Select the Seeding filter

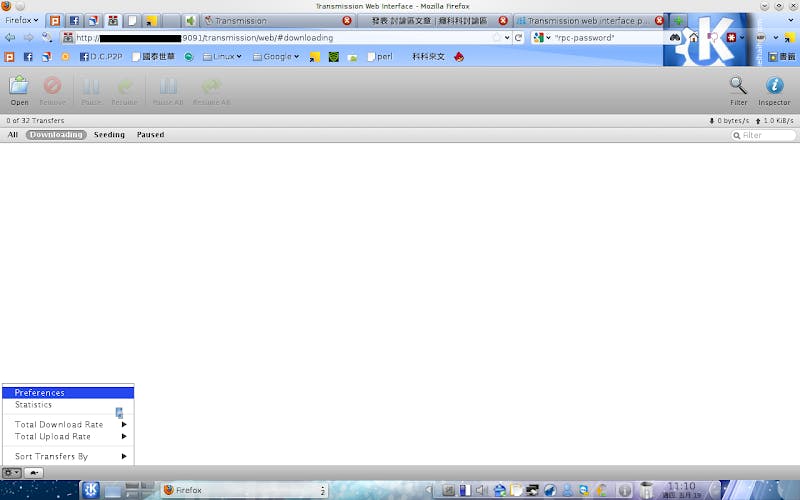point(109,135)
